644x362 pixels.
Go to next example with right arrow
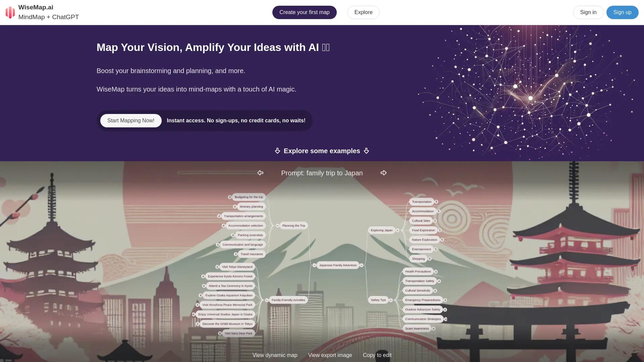pyautogui.click(x=384, y=173)
